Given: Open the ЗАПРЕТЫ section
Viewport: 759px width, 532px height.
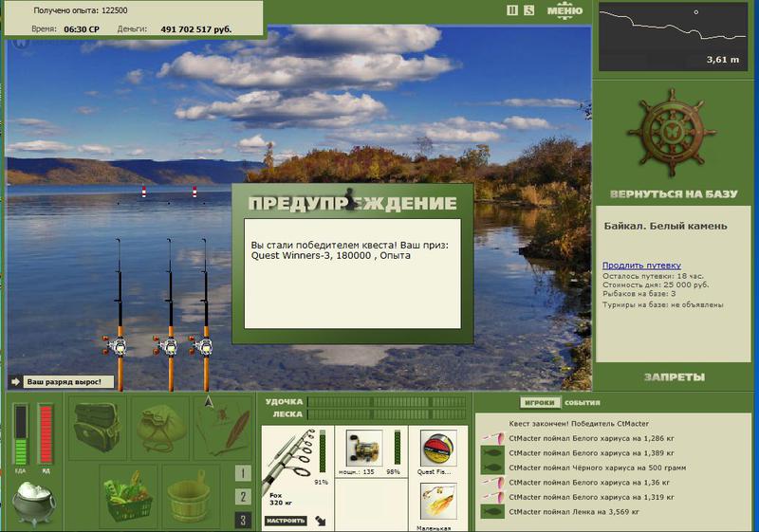Looking at the screenshot, I should click(674, 376).
